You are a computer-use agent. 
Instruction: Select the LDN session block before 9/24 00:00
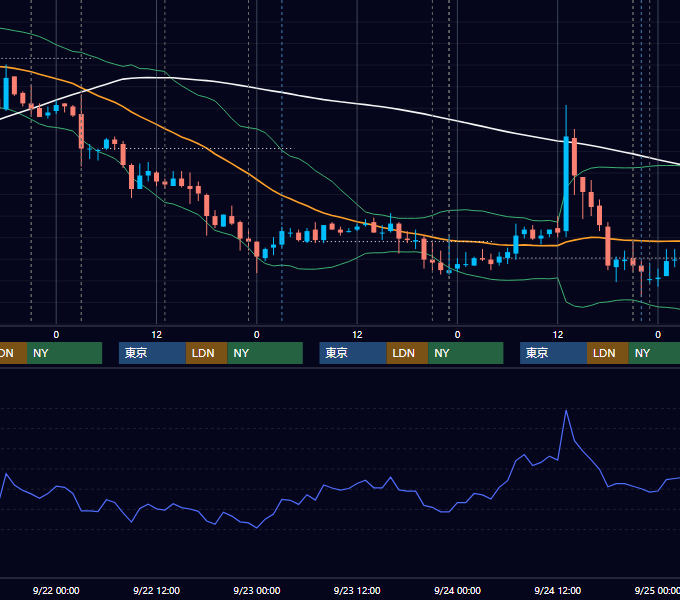coord(407,353)
